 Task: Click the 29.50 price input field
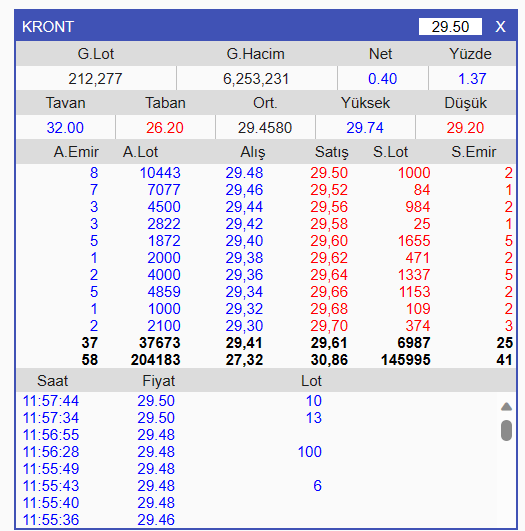coord(450,27)
